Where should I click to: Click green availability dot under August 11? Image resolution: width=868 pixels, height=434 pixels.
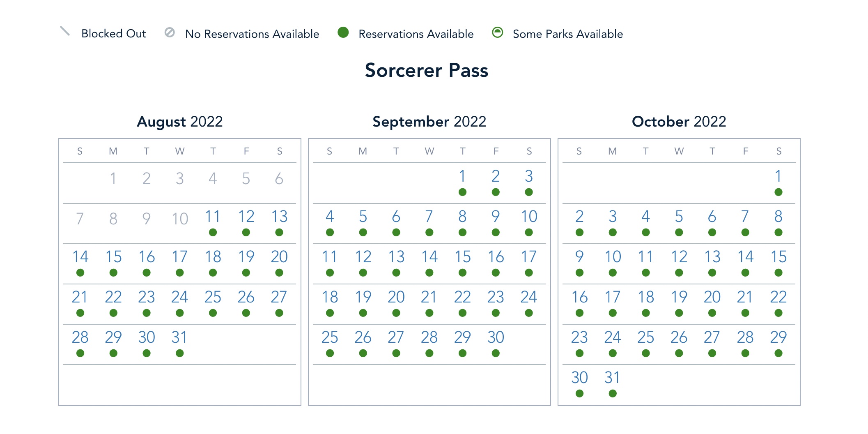[x=213, y=233]
